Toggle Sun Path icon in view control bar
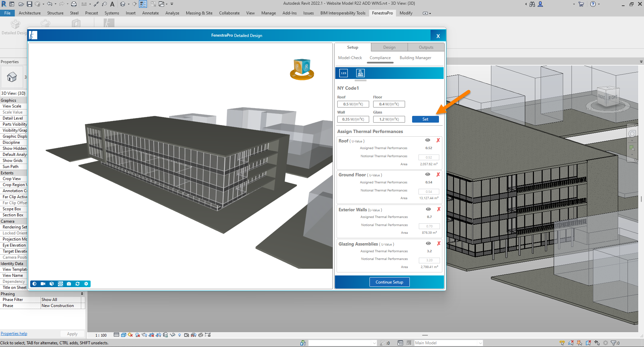 (130, 335)
